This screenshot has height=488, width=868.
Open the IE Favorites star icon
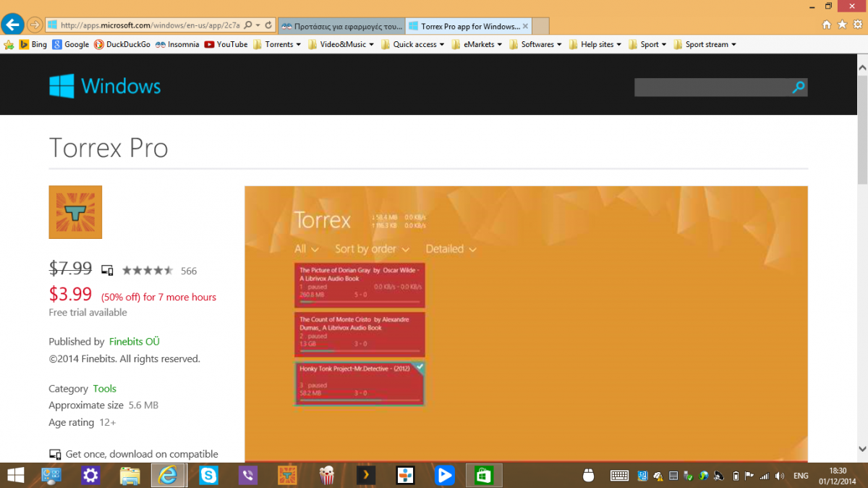point(842,25)
